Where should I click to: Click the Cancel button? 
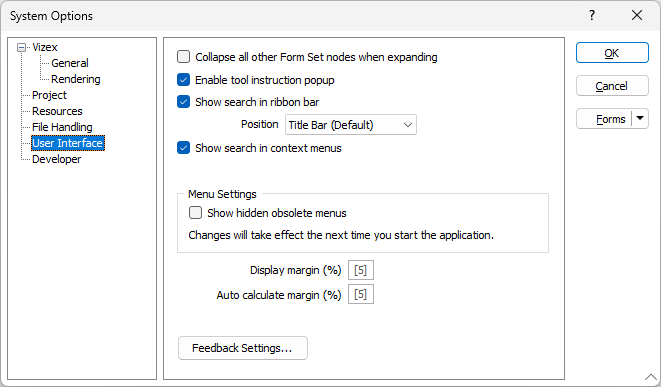point(612,86)
